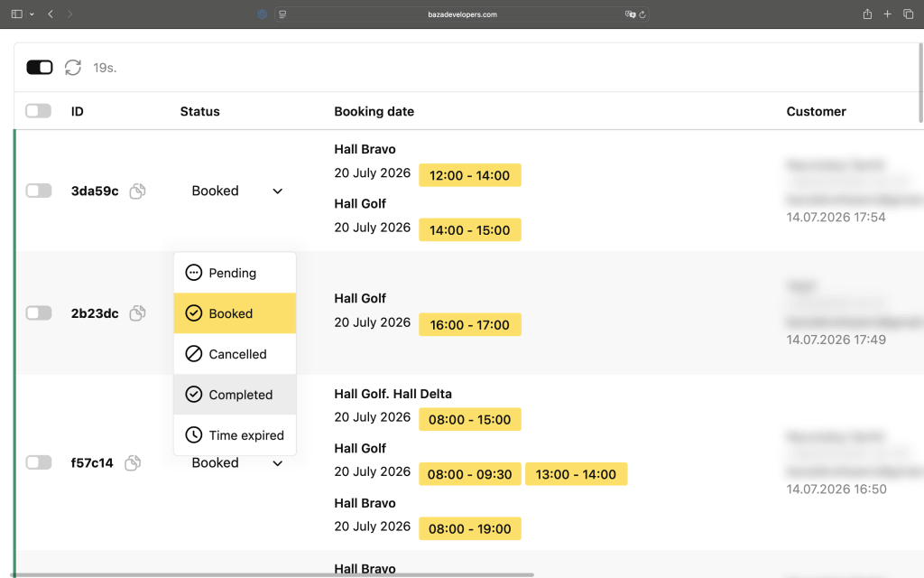924x578 pixels.
Task: Click booking ID f57c14 text
Action: 92,463
